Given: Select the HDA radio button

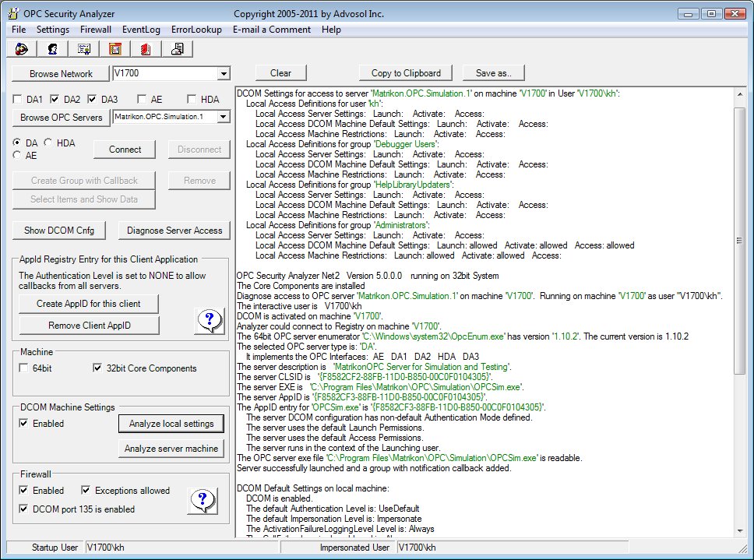Looking at the screenshot, I should [49, 143].
